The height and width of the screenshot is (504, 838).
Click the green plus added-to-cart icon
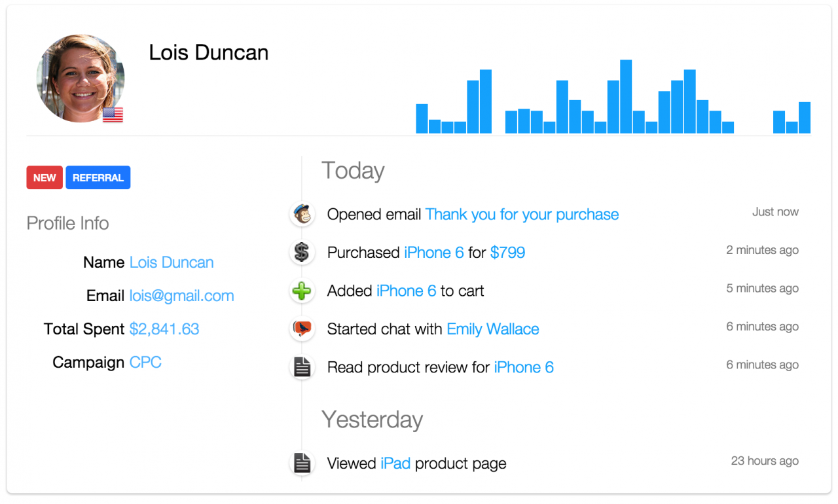(302, 291)
